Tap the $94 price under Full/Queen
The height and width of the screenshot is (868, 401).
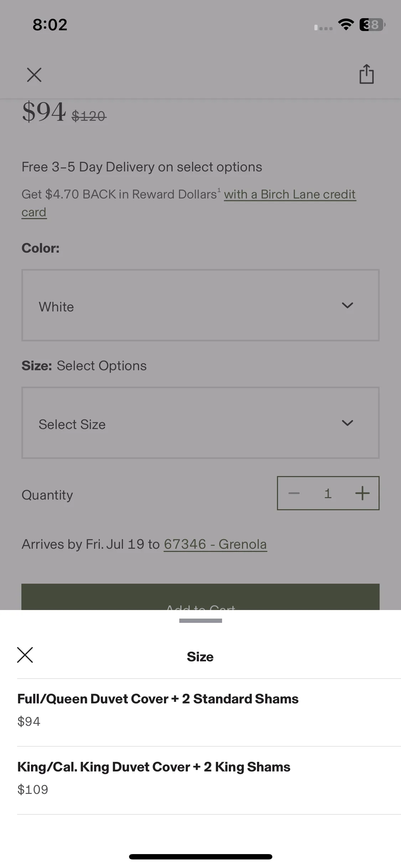click(29, 722)
